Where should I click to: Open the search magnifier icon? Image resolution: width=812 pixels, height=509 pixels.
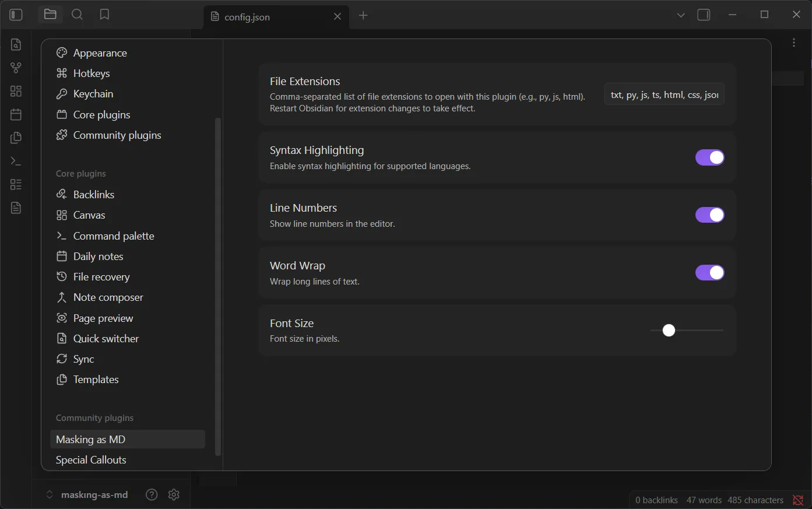[77, 15]
